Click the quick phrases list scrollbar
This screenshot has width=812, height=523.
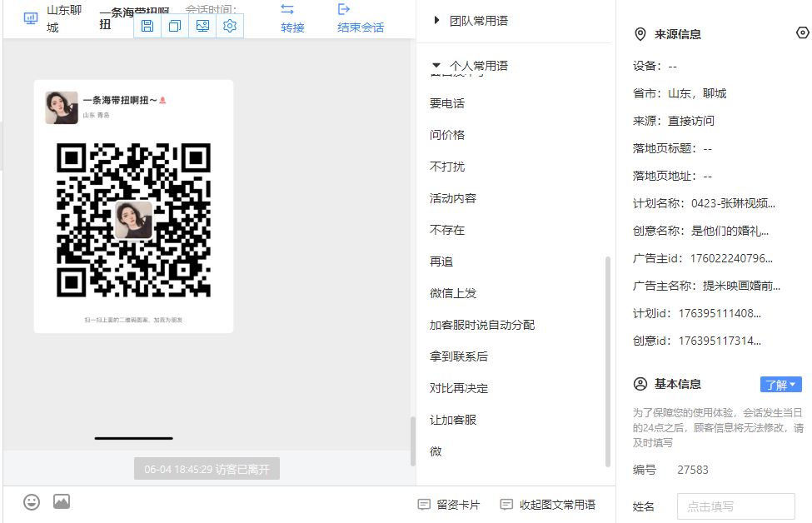tap(607, 361)
